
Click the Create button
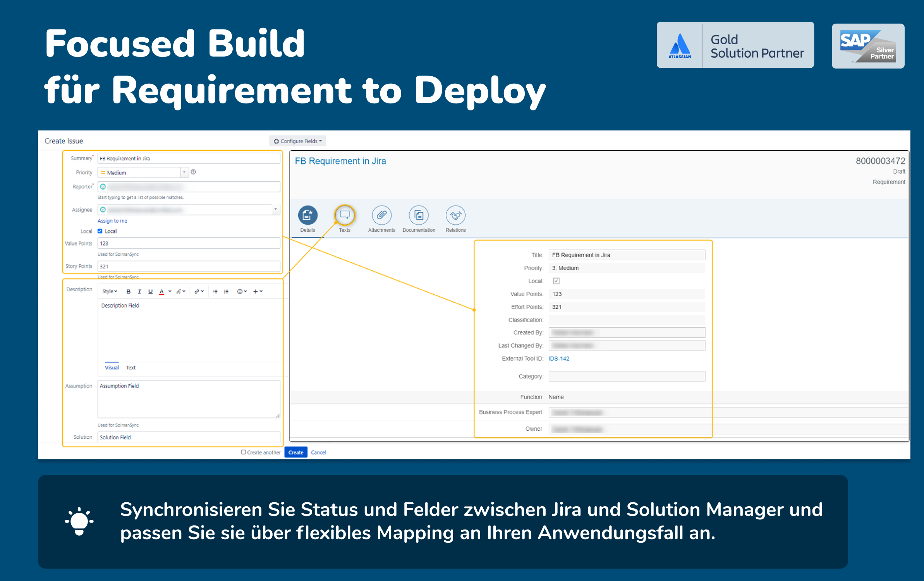pyautogui.click(x=296, y=452)
